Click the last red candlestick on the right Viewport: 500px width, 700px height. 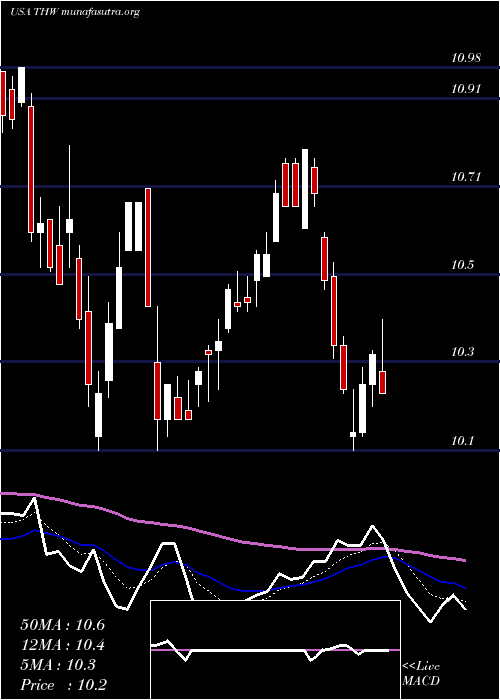click(383, 382)
